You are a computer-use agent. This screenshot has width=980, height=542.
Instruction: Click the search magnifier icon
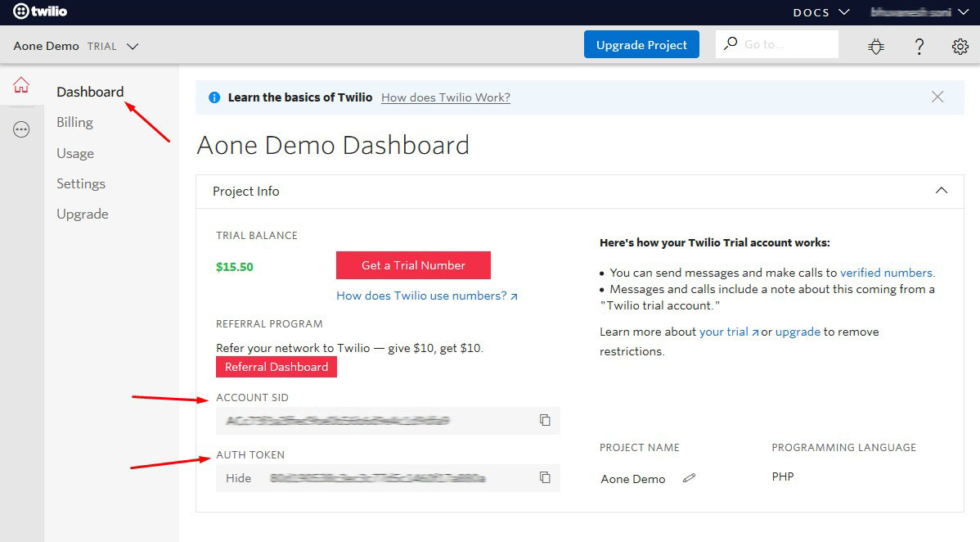pyautogui.click(x=730, y=44)
